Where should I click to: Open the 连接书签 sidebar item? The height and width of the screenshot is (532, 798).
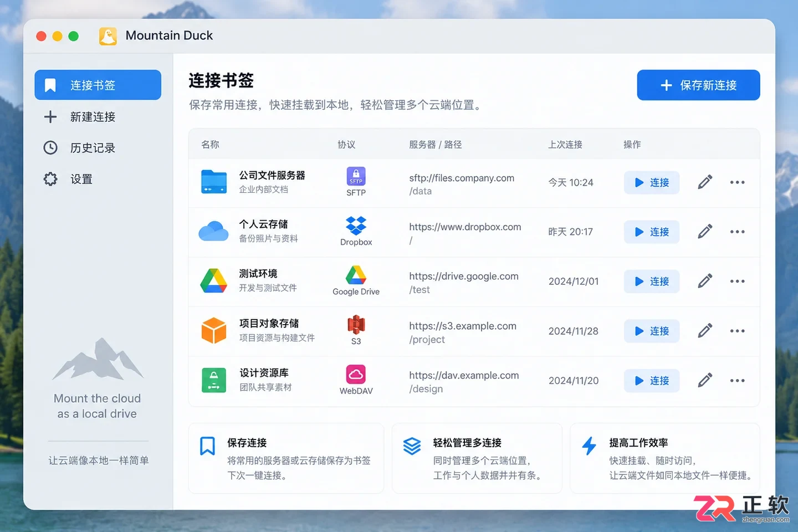coord(98,85)
